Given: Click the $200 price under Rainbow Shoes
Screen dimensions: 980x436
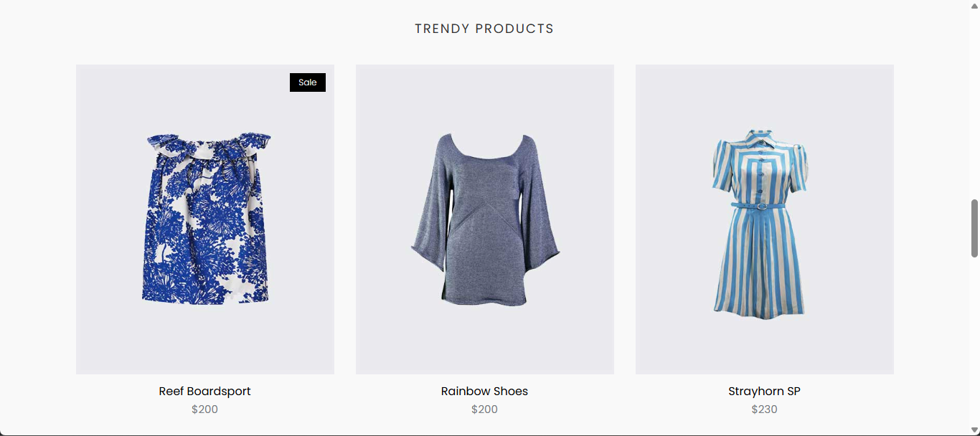Looking at the screenshot, I should tap(485, 409).
